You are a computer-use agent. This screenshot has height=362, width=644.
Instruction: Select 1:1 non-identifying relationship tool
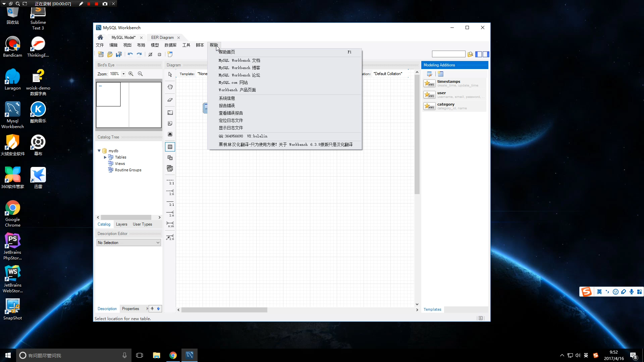click(x=170, y=182)
